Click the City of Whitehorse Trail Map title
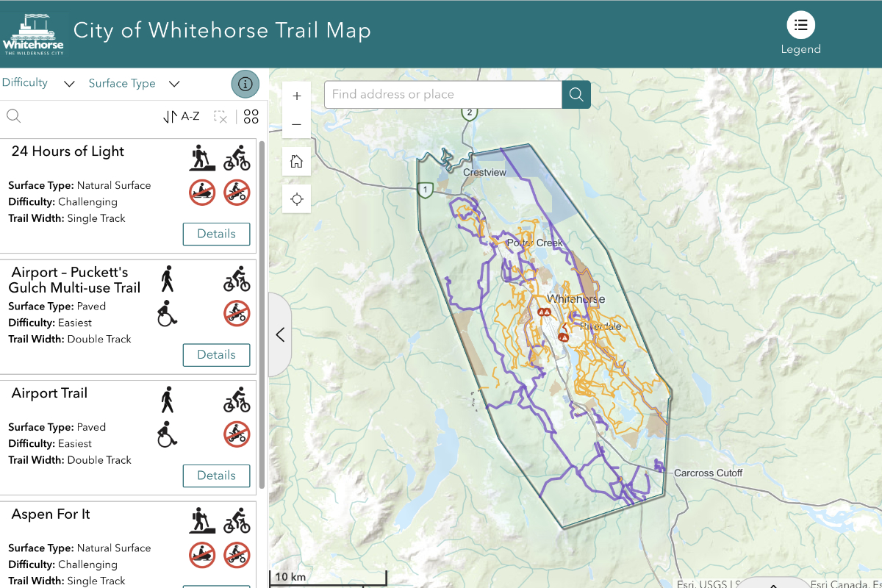 tap(222, 31)
